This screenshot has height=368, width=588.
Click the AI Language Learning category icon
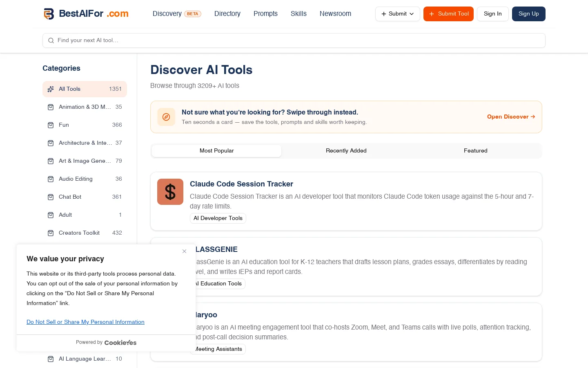pyautogui.click(x=51, y=359)
